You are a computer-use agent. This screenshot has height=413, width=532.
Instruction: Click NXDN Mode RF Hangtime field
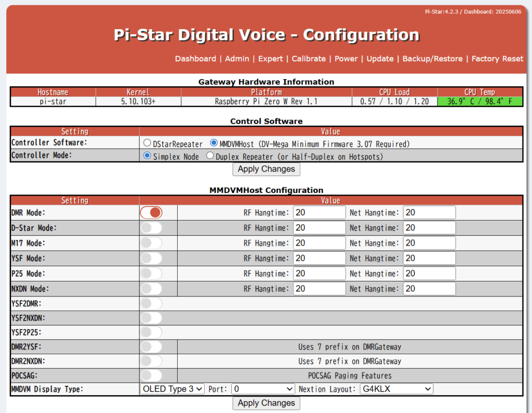click(x=320, y=289)
